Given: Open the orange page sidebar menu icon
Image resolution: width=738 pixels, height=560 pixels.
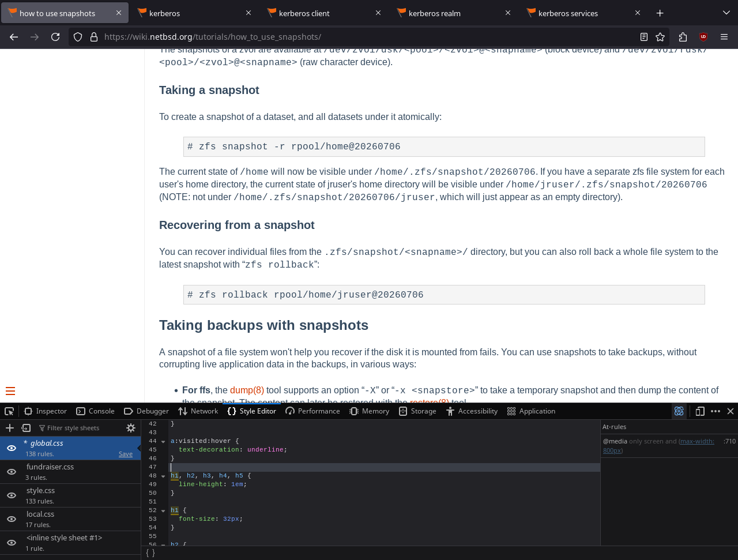Looking at the screenshot, I should [10, 390].
